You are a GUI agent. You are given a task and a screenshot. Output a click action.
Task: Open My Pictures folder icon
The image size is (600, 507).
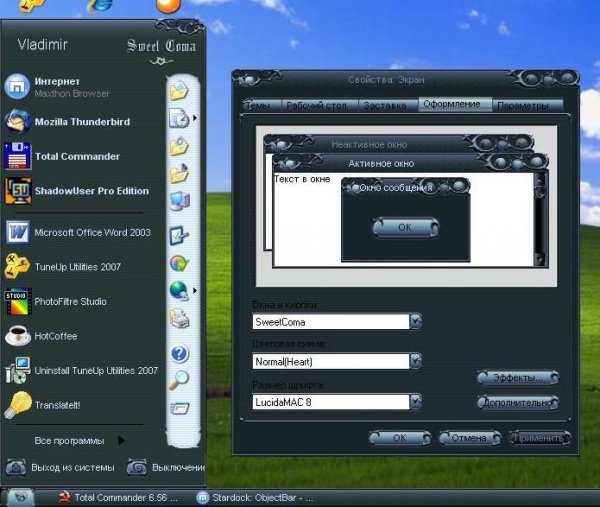pos(179,146)
